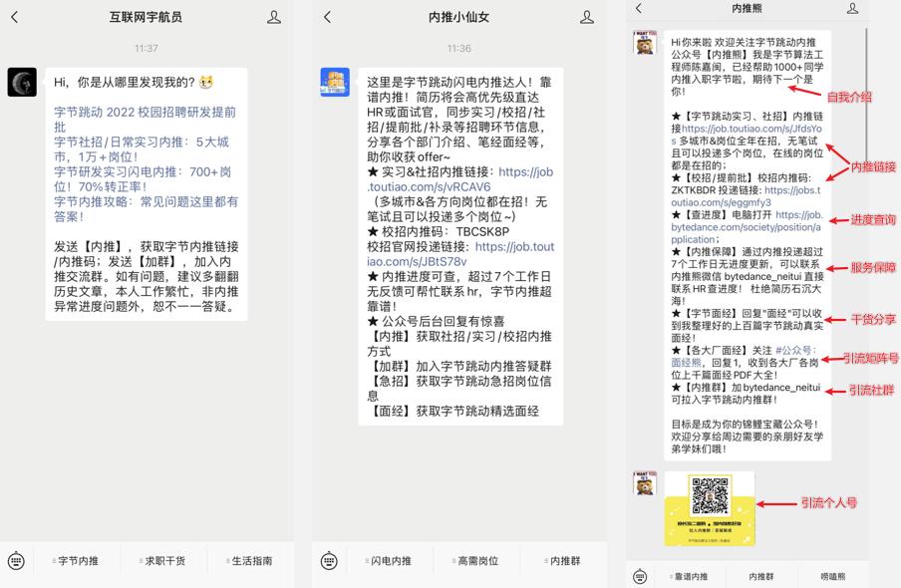Image resolution: width=901 pixels, height=588 pixels.
Task: Open 生活指南 bottom menu
Action: click(250, 561)
